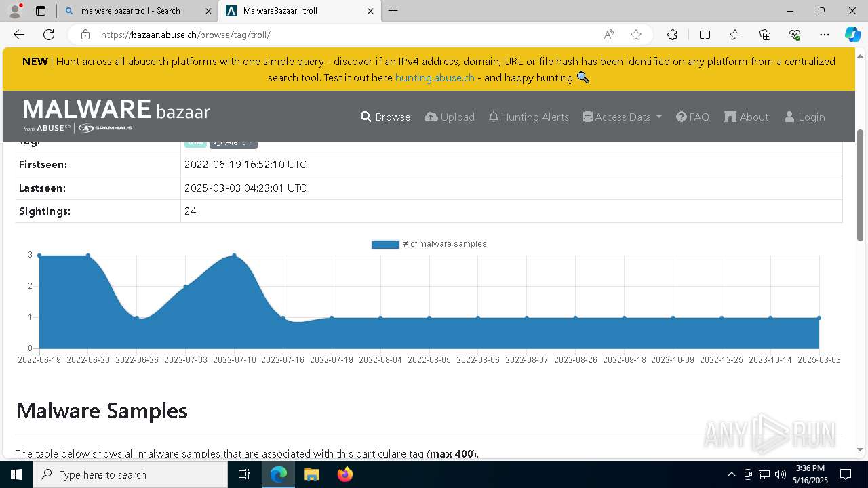Open browser Extensions puzzle icon
This screenshot has height=488, width=868.
pyautogui.click(x=672, y=35)
